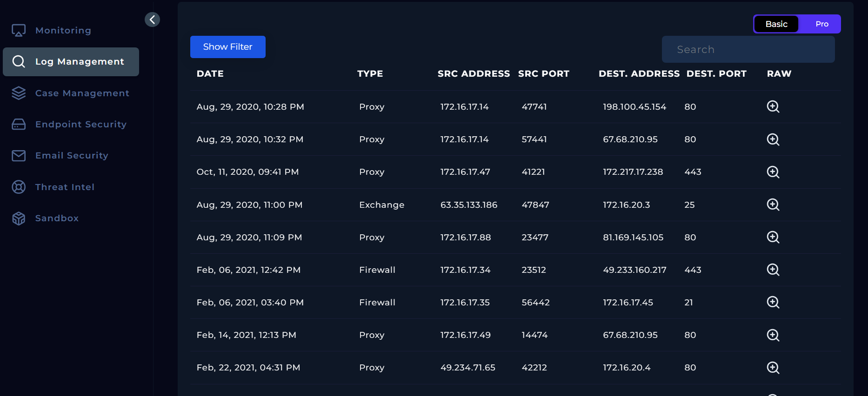
Task: View raw log for 49.234.71.65 source
Action: click(773, 368)
